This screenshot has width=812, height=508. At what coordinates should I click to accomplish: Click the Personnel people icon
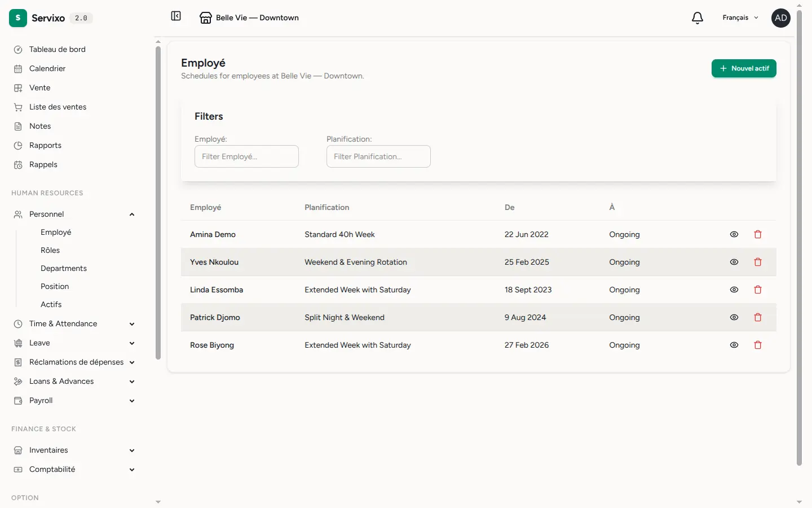coord(18,214)
